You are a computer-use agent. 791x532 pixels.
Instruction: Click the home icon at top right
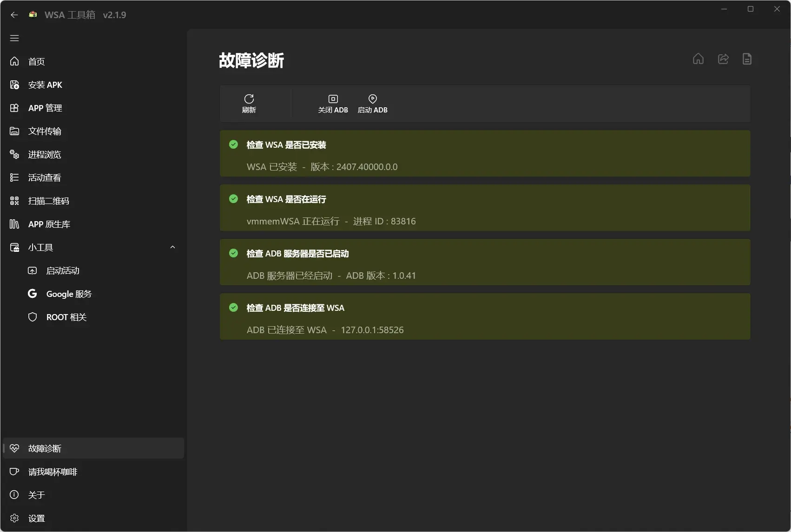[x=698, y=59]
